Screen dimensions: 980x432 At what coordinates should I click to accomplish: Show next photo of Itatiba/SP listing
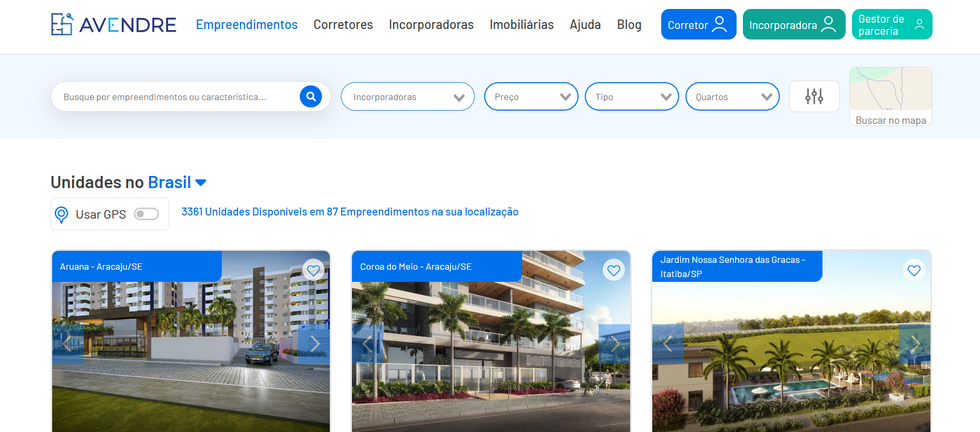pos(915,344)
